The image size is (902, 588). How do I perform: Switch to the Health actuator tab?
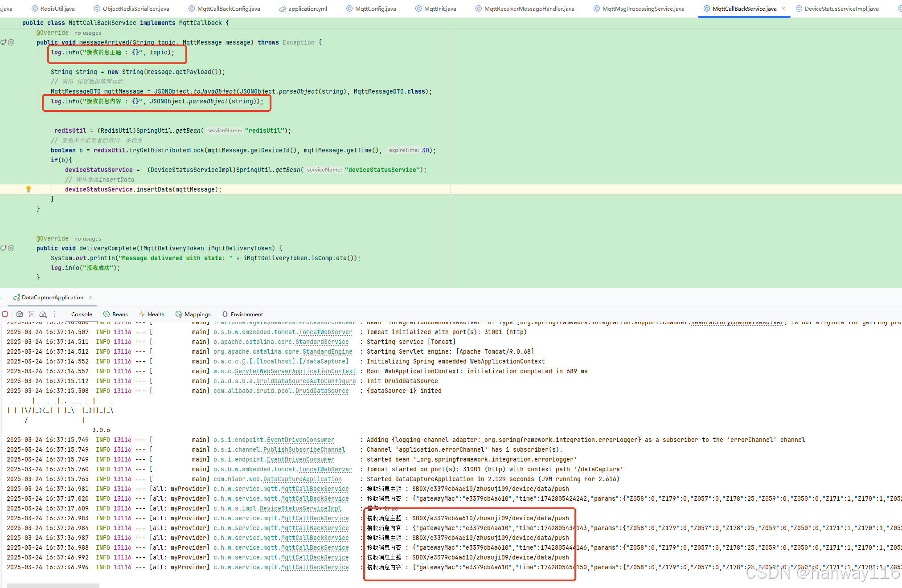click(x=152, y=314)
